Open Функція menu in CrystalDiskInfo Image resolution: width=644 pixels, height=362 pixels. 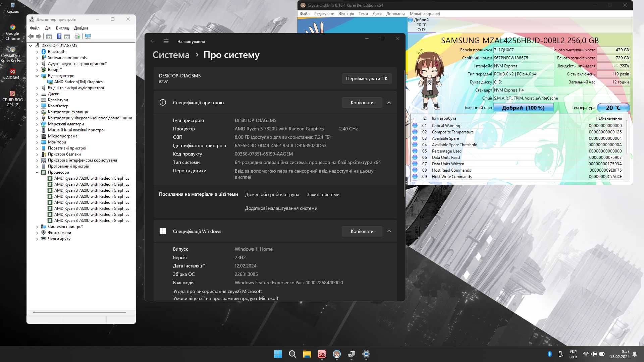tap(346, 14)
